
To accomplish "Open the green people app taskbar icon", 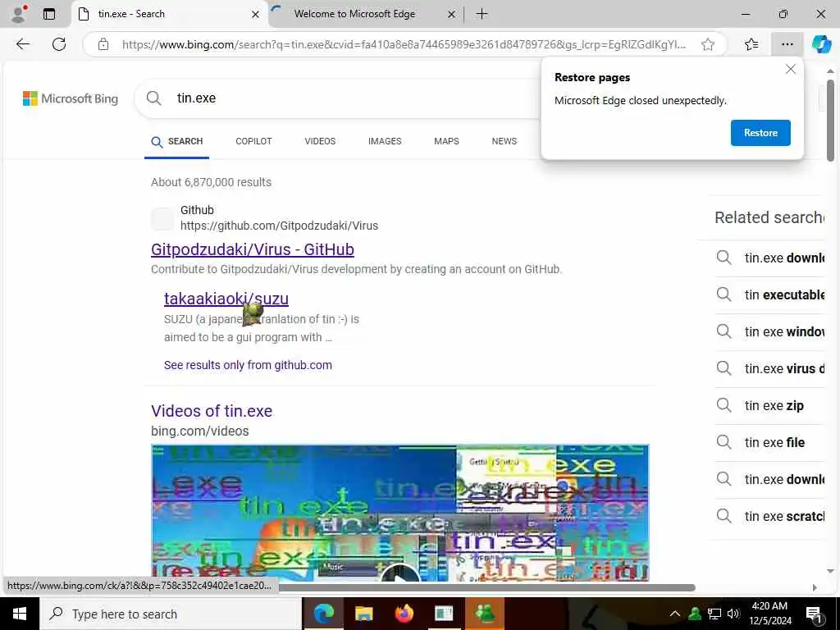I will pos(484,614).
